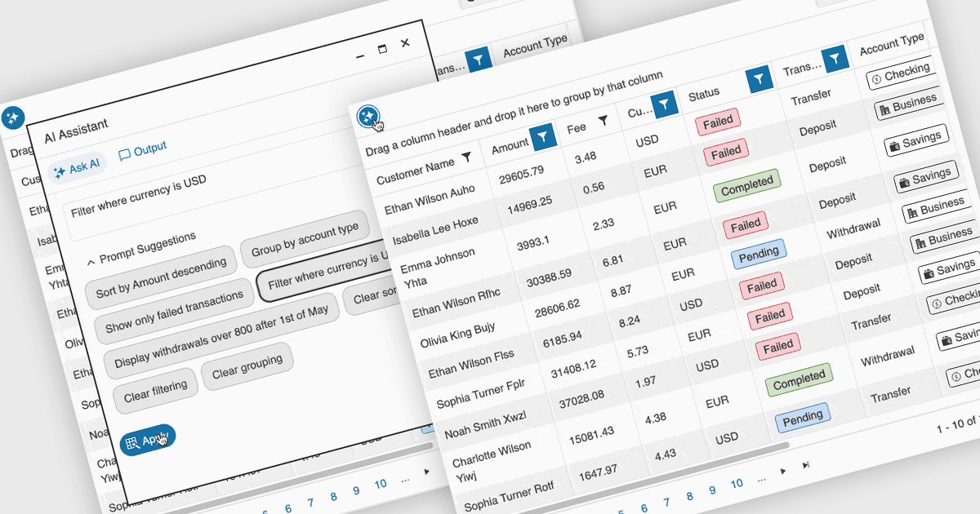This screenshot has width=980, height=514.
Task: Click the Account Type header in front grid
Action: (x=892, y=44)
